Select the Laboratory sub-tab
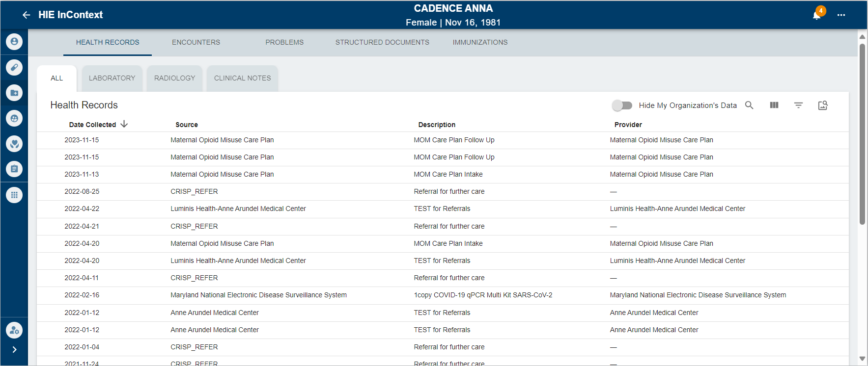This screenshot has width=868, height=366. (x=112, y=78)
